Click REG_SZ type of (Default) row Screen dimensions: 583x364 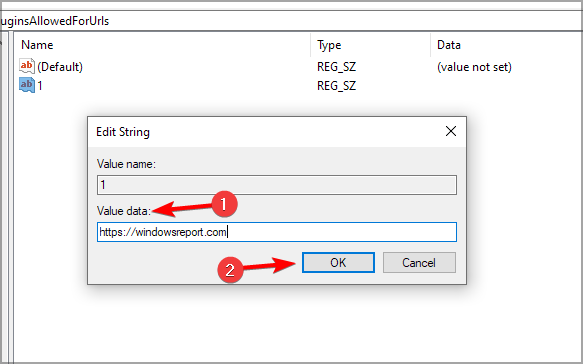click(336, 67)
